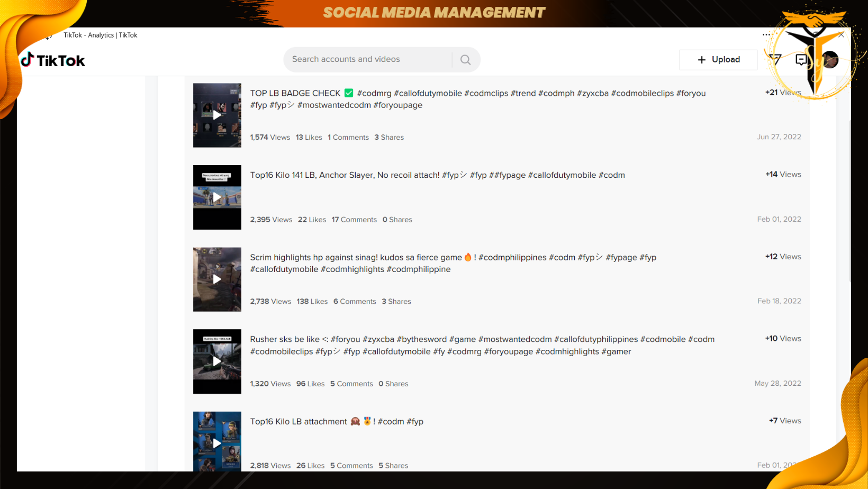Click the '17 Comments' stat

tap(354, 220)
